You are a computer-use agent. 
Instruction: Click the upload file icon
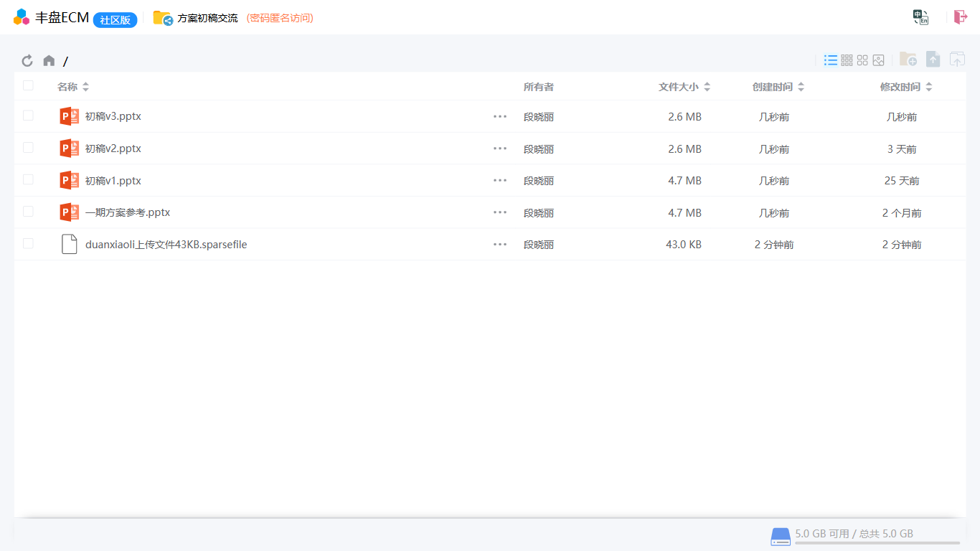(x=933, y=60)
